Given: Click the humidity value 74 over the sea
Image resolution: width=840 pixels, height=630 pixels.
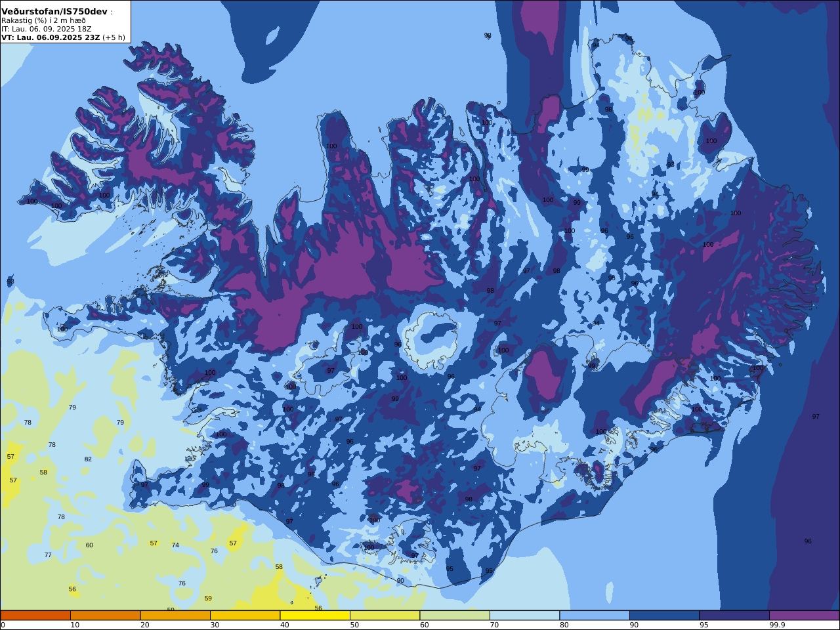Looking at the screenshot, I should point(175,545).
